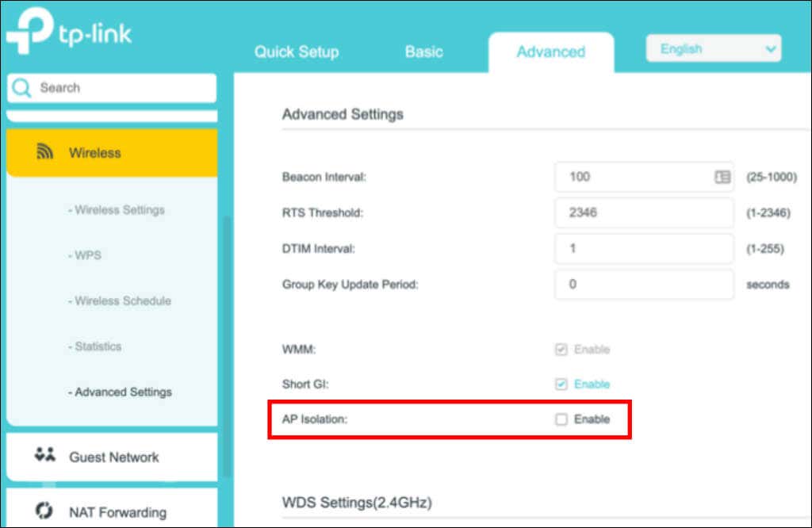This screenshot has width=812, height=528.
Task: Click the Guest Network people icon
Action: [45, 456]
